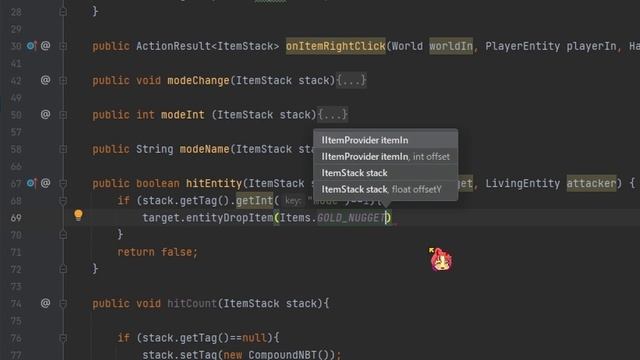Select 'IItemProvider itemIn, int offset' overload
Viewport: 640px width, 360px height.
385,156
